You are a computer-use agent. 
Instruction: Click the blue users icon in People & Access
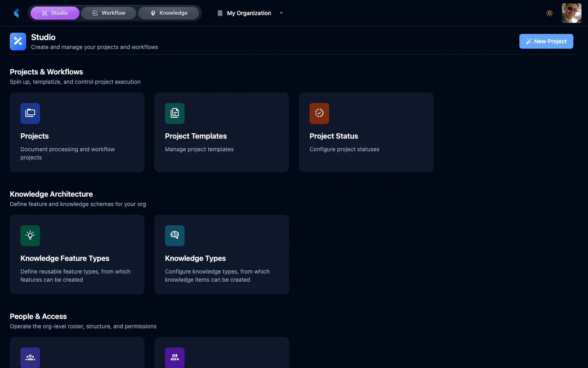pyautogui.click(x=30, y=357)
